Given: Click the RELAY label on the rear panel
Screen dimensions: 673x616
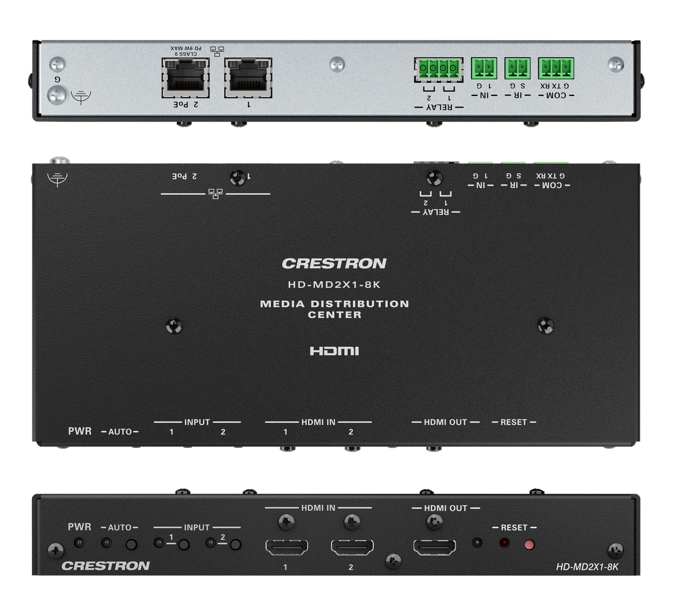Looking at the screenshot, I should pos(439,107).
